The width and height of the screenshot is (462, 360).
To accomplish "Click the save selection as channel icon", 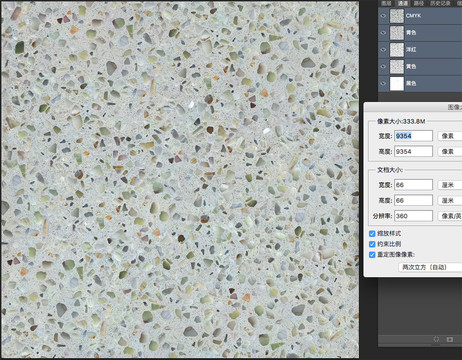I will tap(450, 339).
